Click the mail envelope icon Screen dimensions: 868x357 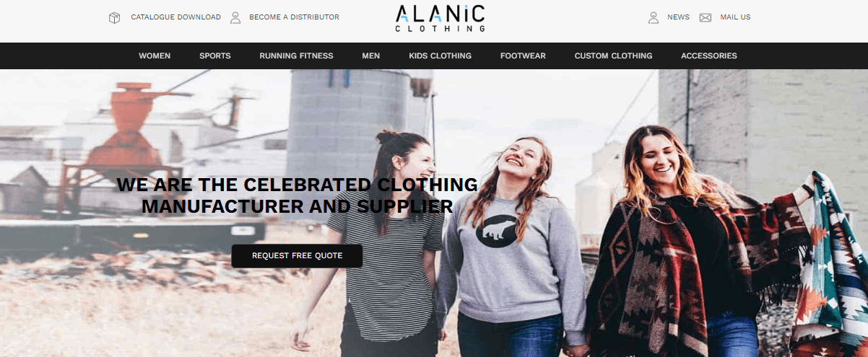click(x=706, y=17)
